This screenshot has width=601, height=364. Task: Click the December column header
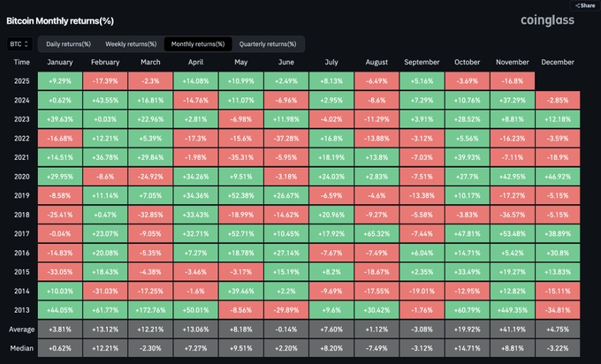[x=557, y=62]
